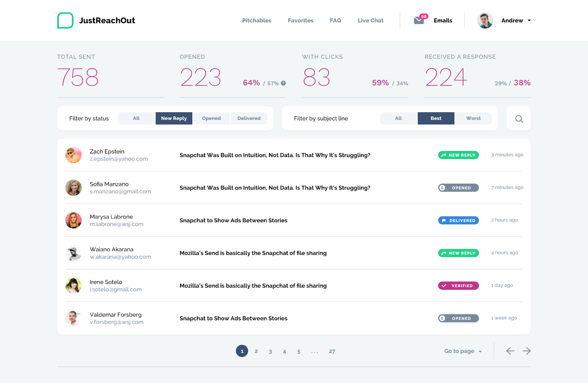The height and width of the screenshot is (383, 588).
Task: Email z.epstein@yahoo.com via the address link
Action: [x=119, y=159]
